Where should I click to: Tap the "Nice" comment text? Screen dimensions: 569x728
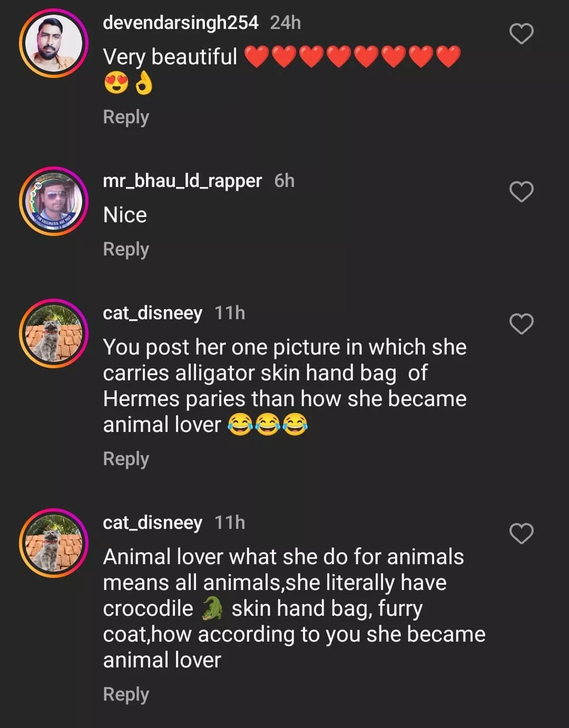pyautogui.click(x=125, y=215)
